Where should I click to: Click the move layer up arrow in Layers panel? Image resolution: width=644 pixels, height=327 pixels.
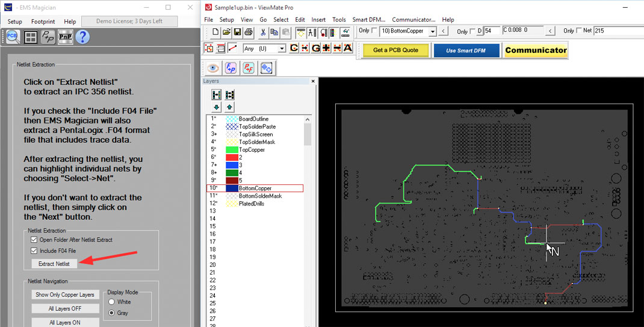pos(229,107)
